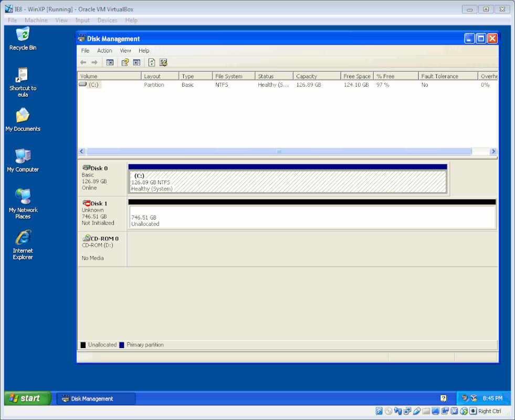The image size is (515, 420).
Task: Toggle the Show/Hide Console Tree toolbar icon
Action: pyautogui.click(x=110, y=62)
